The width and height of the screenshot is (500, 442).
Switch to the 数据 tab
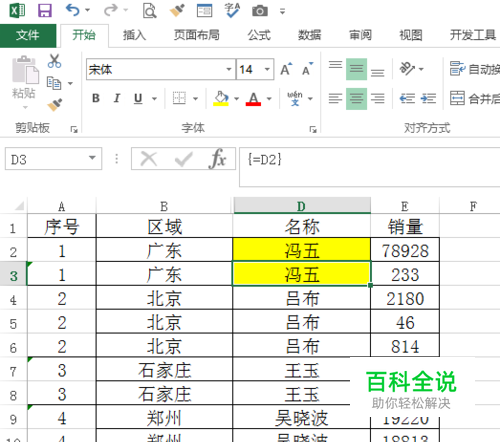(x=309, y=35)
